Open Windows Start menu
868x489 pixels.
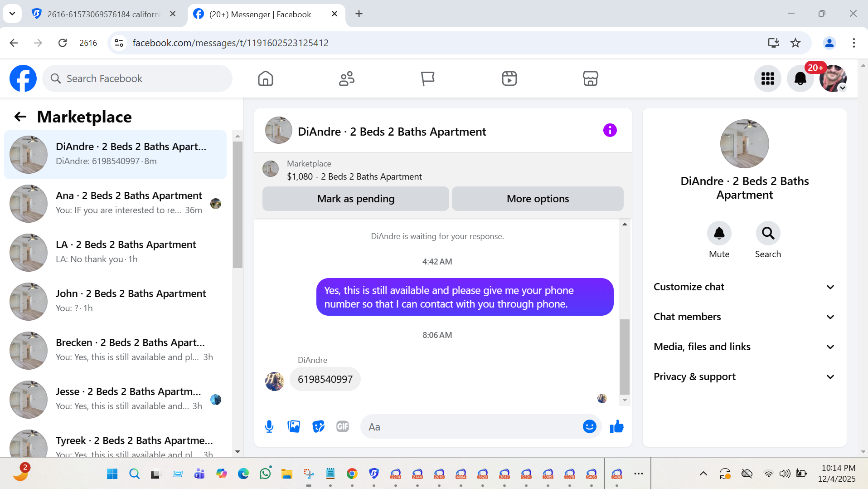tap(112, 474)
